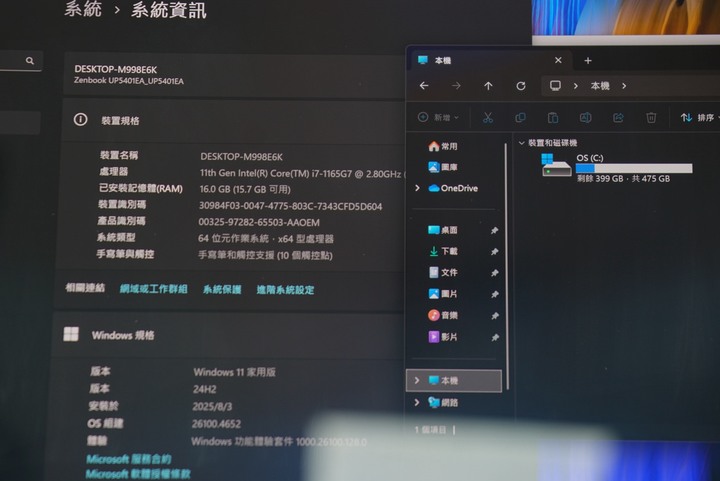Open Microsoft 軟體授權條款 link

[x=138, y=474]
